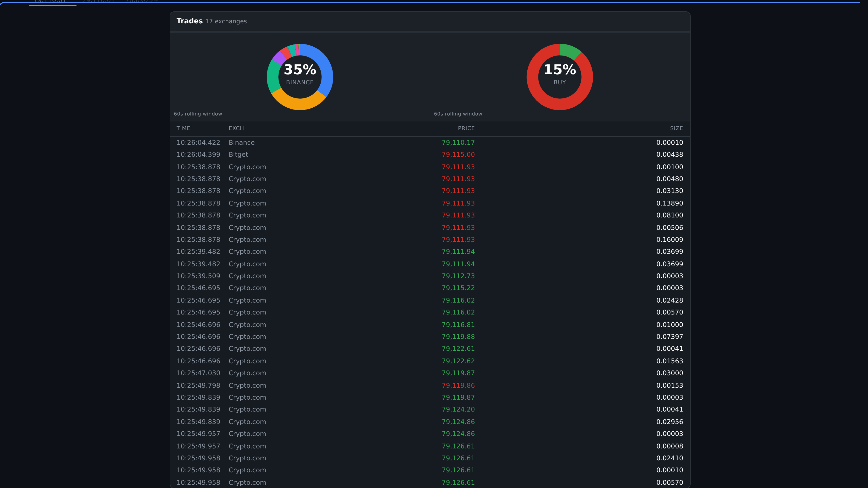Sort by the EXCH column header
The width and height of the screenshot is (868, 488).
coord(236,128)
